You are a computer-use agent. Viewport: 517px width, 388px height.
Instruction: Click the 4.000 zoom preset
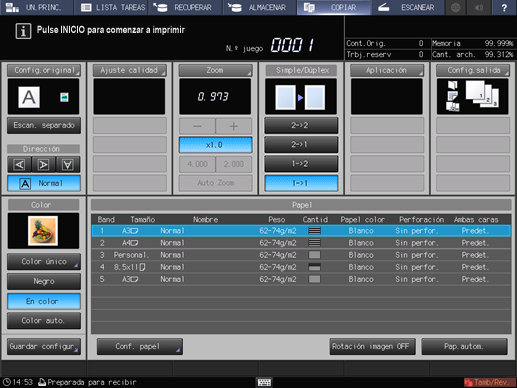pyautogui.click(x=197, y=164)
